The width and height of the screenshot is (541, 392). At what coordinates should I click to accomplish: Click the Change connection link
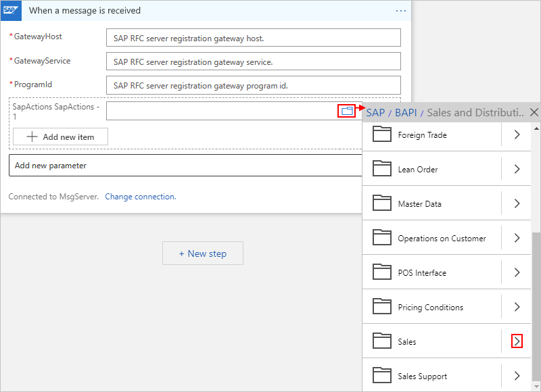coord(141,197)
